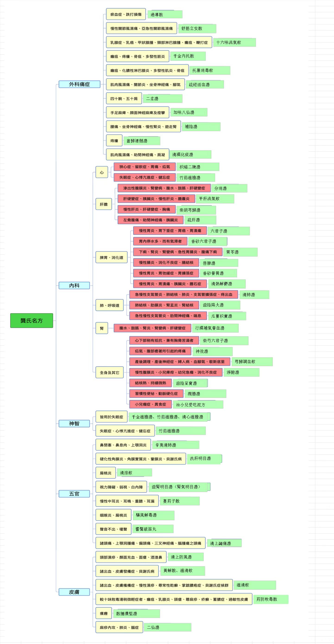The width and height of the screenshot is (334, 644).
Task: Select the 響聲破笛丸 formula label
Action: [153, 529]
